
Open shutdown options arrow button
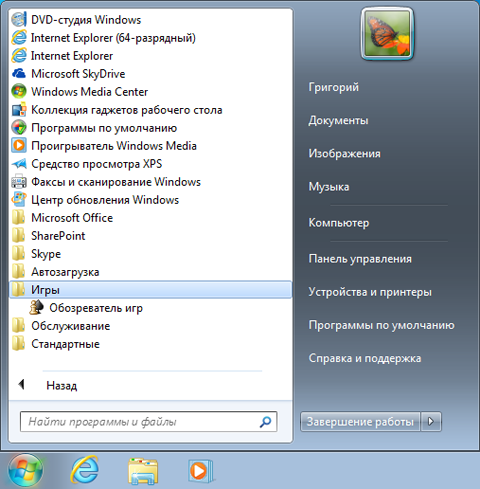pyautogui.click(x=431, y=422)
